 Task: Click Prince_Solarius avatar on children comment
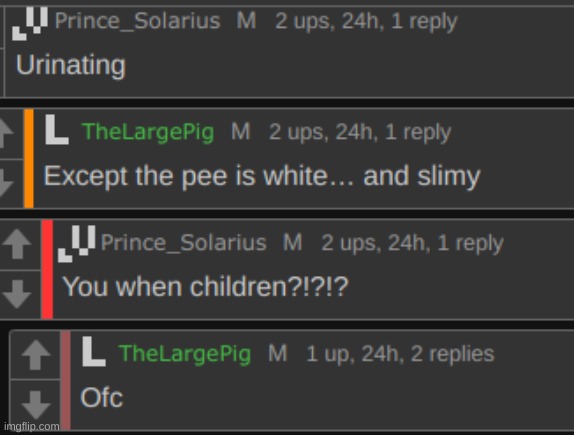click(x=77, y=244)
